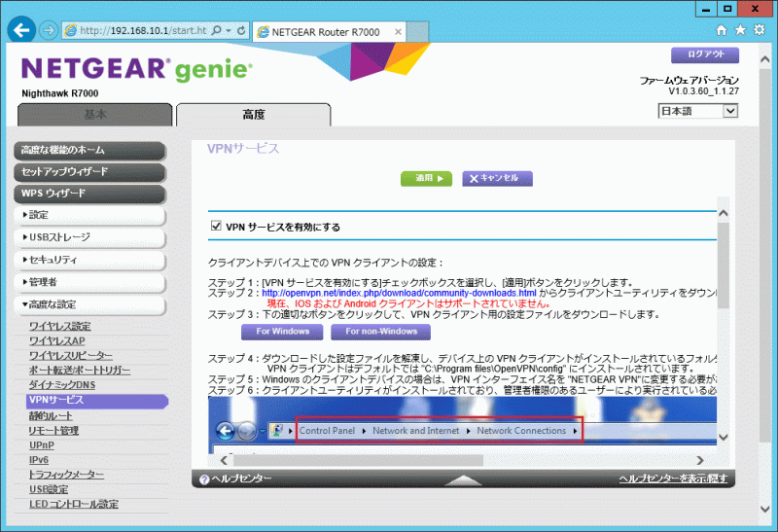Screen dimensions: 778x532
Task: Click the search icon in address bar
Action: coord(216,30)
